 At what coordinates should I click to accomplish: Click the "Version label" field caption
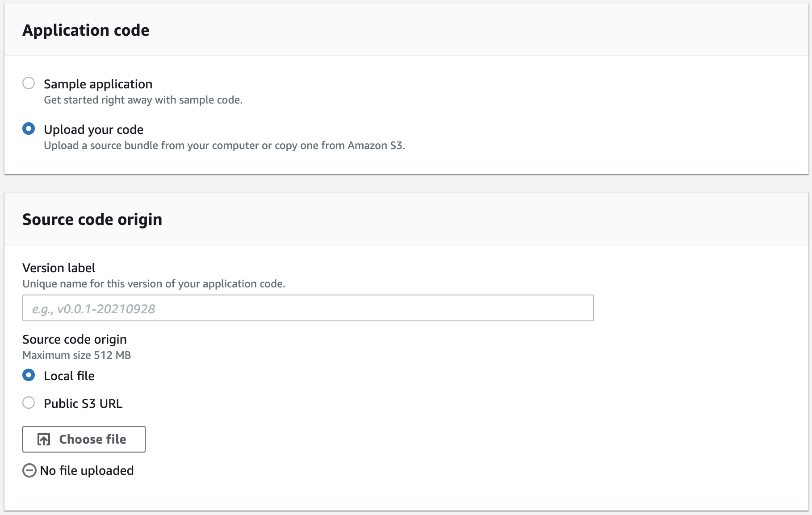[59, 268]
